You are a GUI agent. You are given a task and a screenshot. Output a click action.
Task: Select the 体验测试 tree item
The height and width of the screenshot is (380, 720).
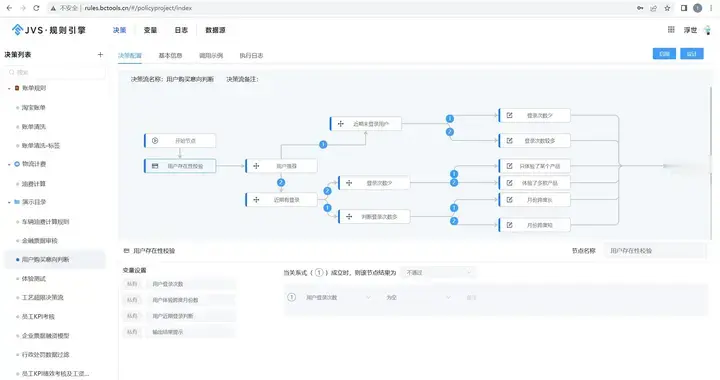click(34, 279)
